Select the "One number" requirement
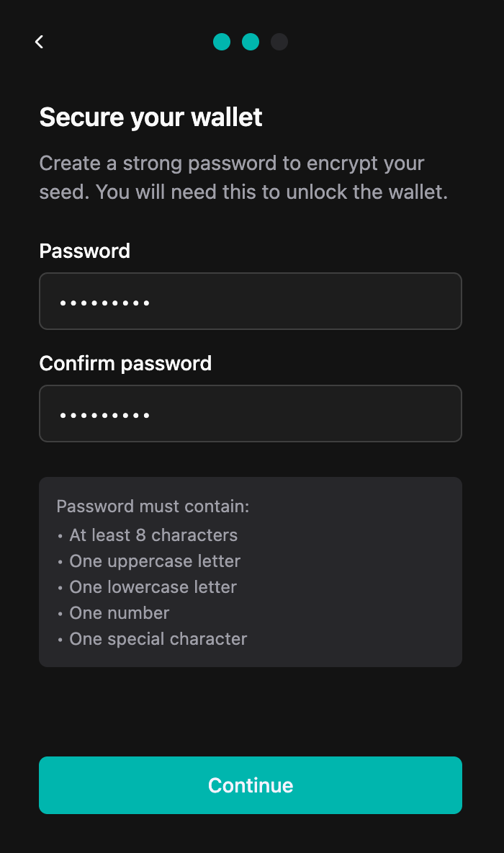 point(119,613)
